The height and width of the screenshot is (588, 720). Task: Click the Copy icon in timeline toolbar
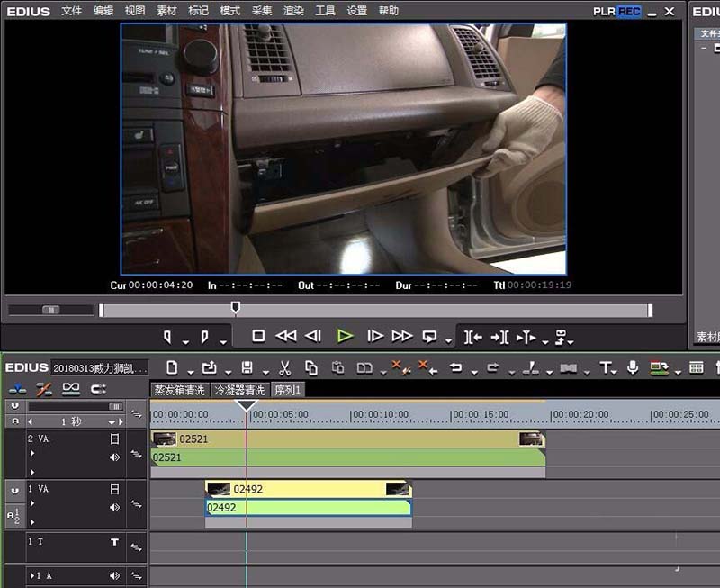(311, 367)
